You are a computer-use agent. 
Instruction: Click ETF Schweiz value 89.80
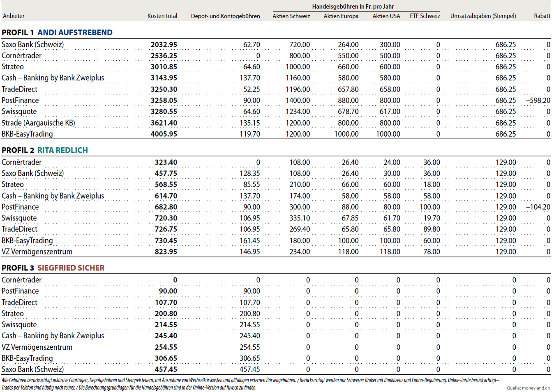pyautogui.click(x=432, y=229)
